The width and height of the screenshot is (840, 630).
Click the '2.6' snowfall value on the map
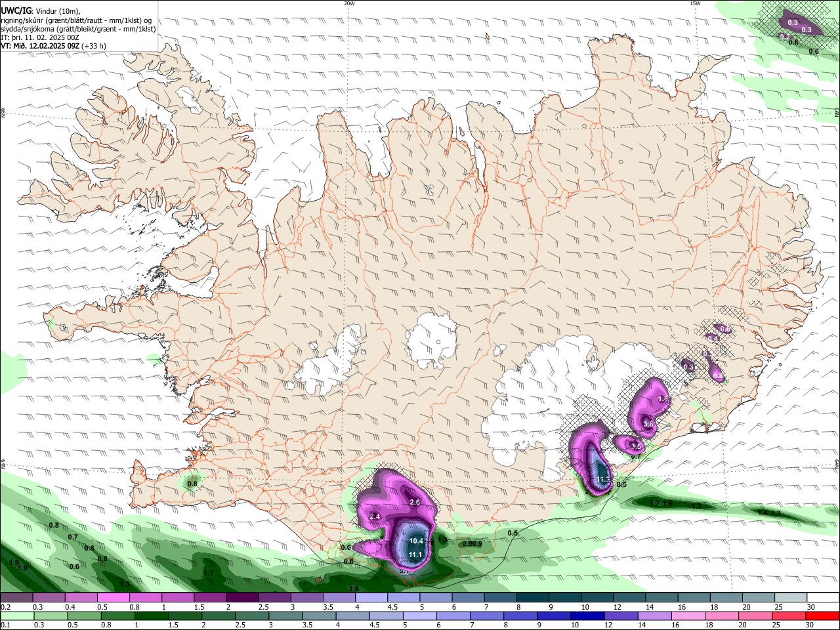point(415,502)
